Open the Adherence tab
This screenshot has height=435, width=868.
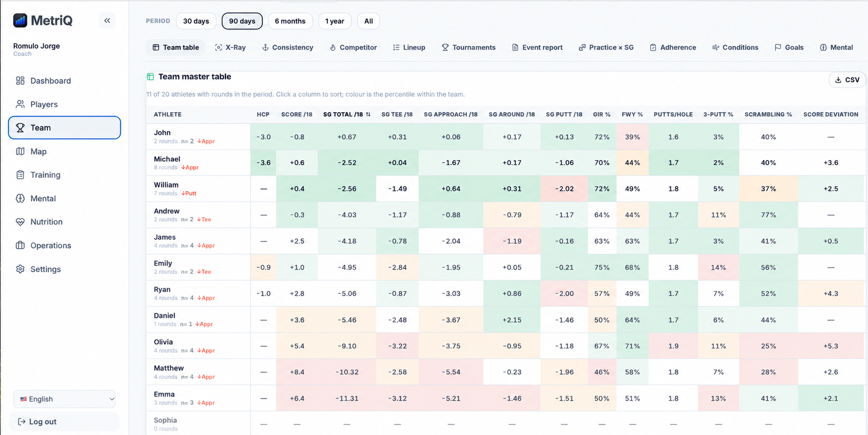coord(673,48)
